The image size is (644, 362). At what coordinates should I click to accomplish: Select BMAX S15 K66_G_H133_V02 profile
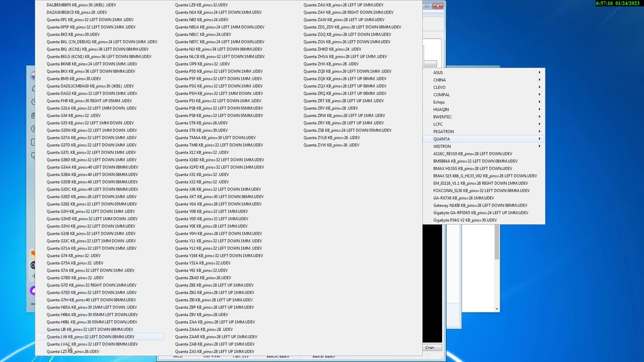[484, 176]
